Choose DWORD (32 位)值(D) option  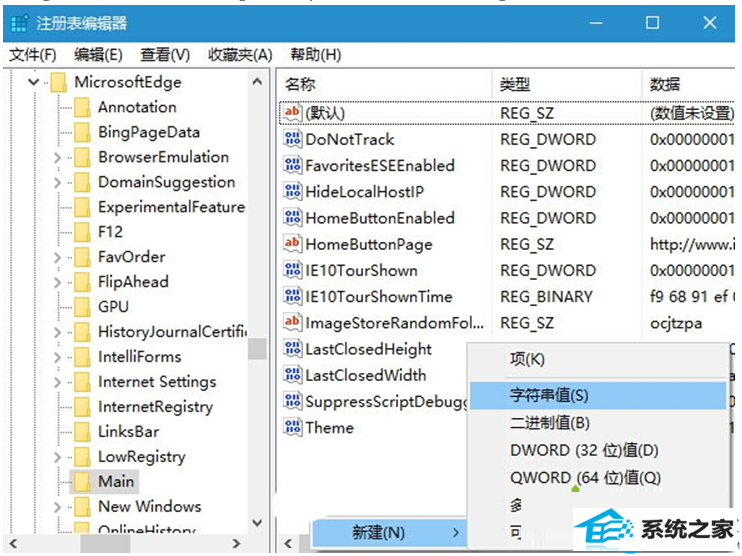coord(598,450)
